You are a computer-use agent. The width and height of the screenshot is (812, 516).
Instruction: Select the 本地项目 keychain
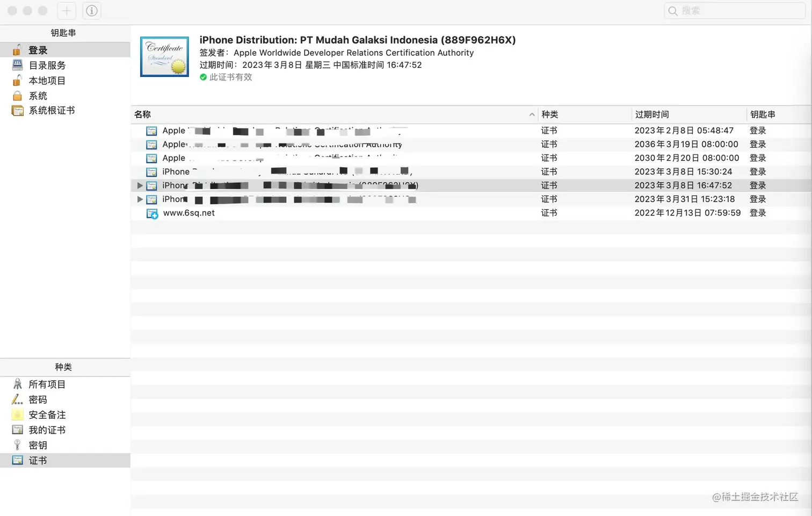[x=65, y=81]
